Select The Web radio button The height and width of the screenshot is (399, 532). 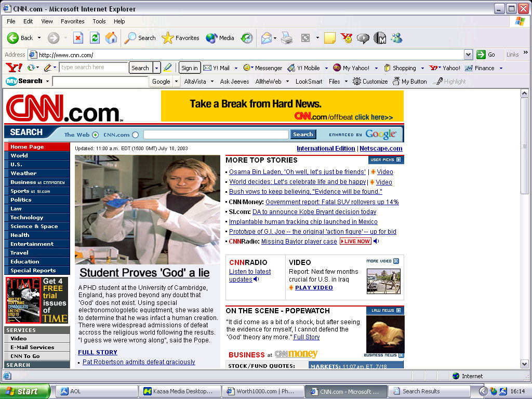tap(96, 135)
